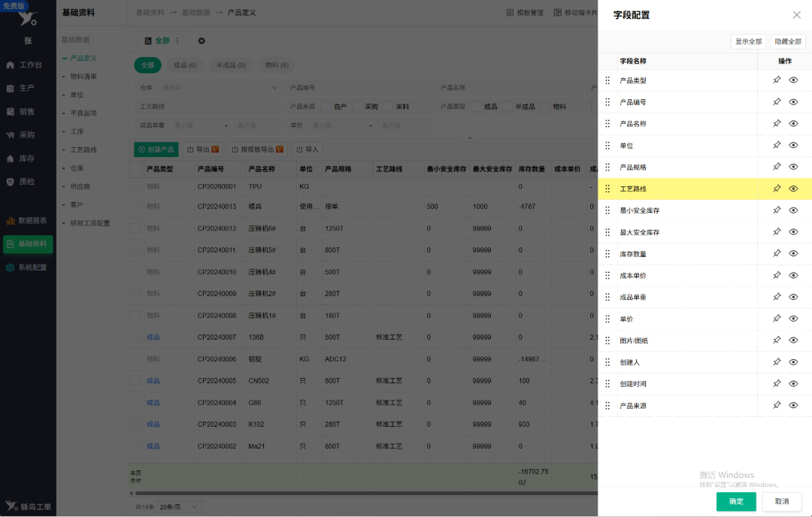Open 模板管理 in top bar
This screenshot has height=517, width=812.
(525, 13)
